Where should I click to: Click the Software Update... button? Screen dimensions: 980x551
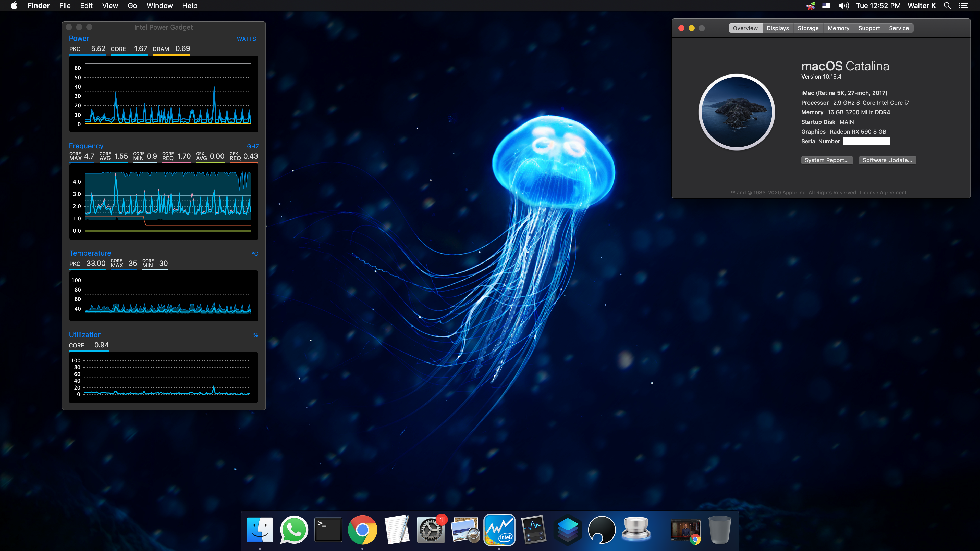(x=887, y=160)
